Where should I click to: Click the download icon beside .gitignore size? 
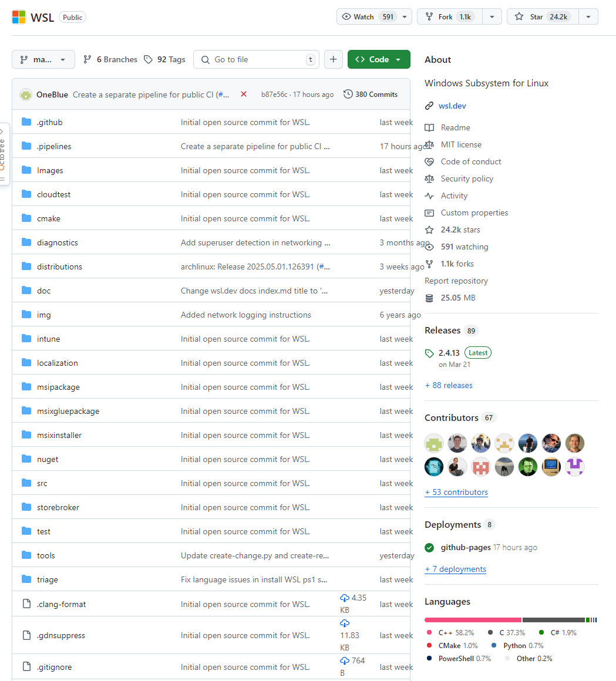(x=345, y=660)
